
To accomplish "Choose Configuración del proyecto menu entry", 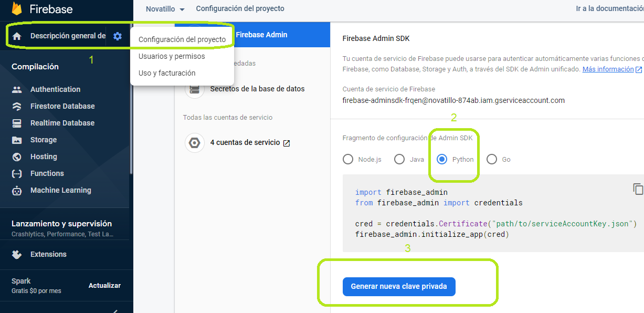I will [x=182, y=39].
